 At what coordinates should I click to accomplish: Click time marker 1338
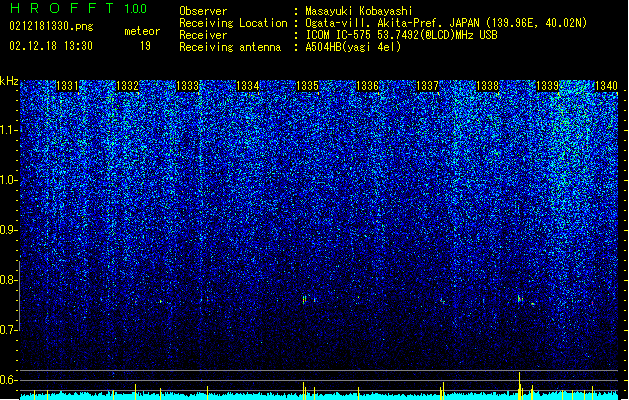click(487, 86)
